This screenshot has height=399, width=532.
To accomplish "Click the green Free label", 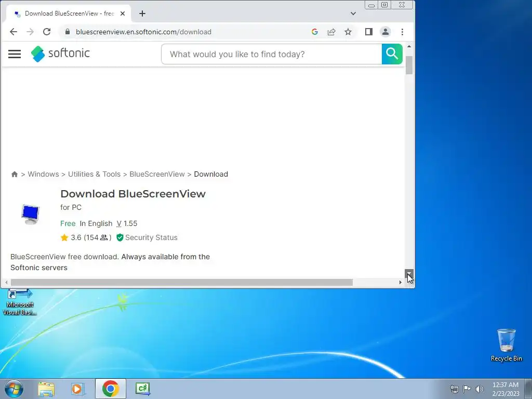I will point(68,223).
